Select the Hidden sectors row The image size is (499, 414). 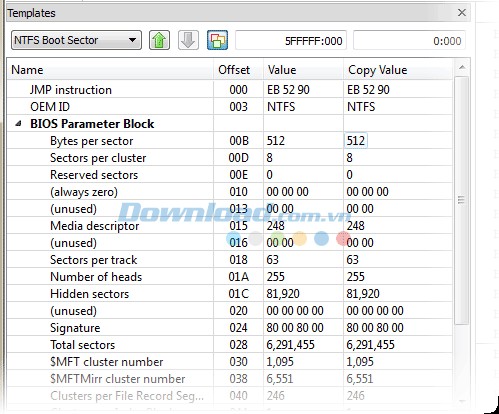click(230, 294)
